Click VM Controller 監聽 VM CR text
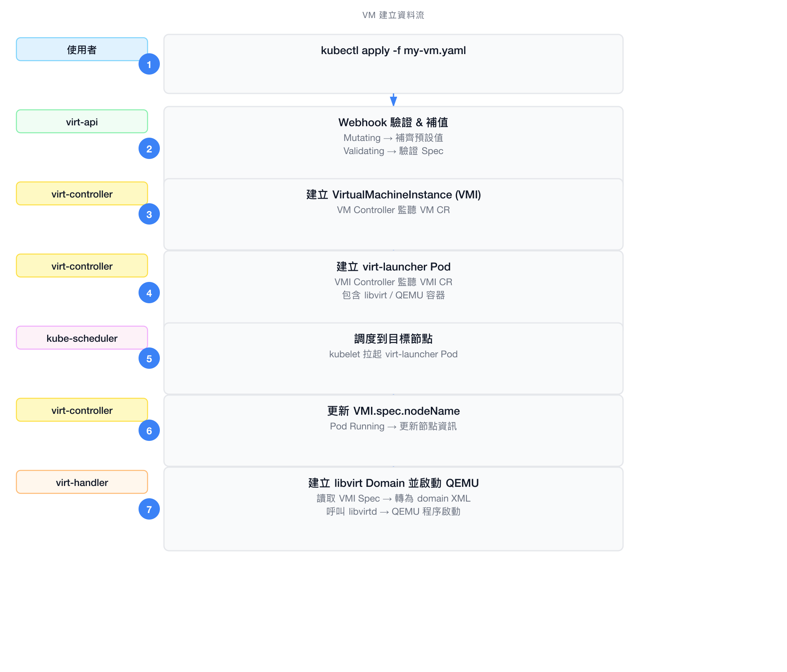 [393, 210]
